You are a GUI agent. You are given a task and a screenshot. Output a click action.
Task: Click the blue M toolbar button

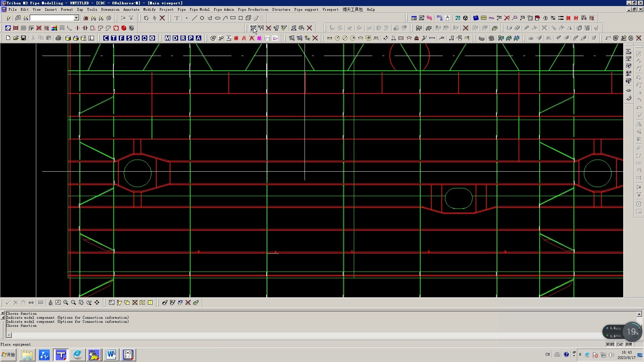coord(168,38)
